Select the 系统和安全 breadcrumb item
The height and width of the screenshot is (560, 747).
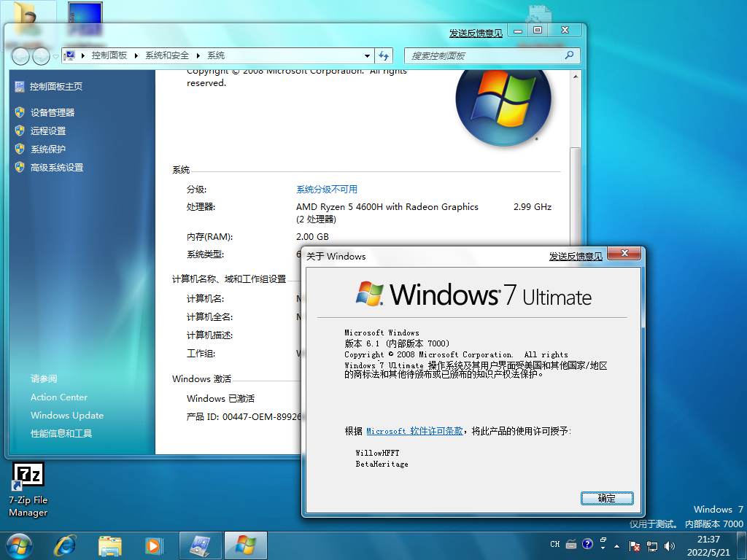167,55
